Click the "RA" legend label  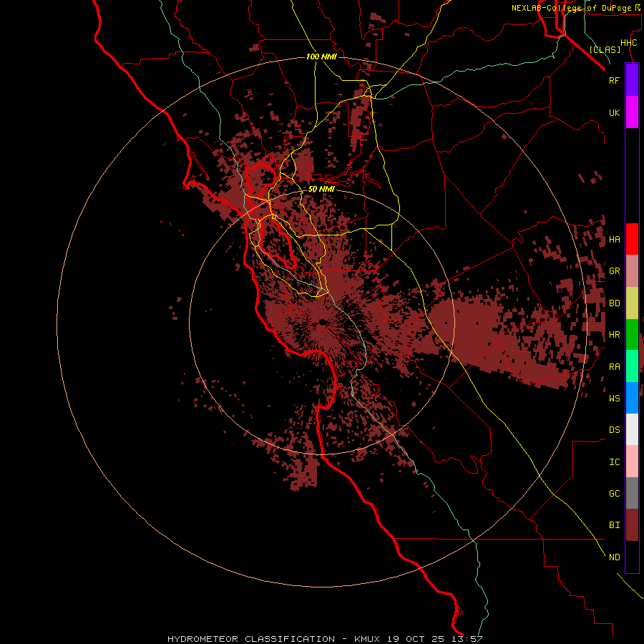coord(615,367)
